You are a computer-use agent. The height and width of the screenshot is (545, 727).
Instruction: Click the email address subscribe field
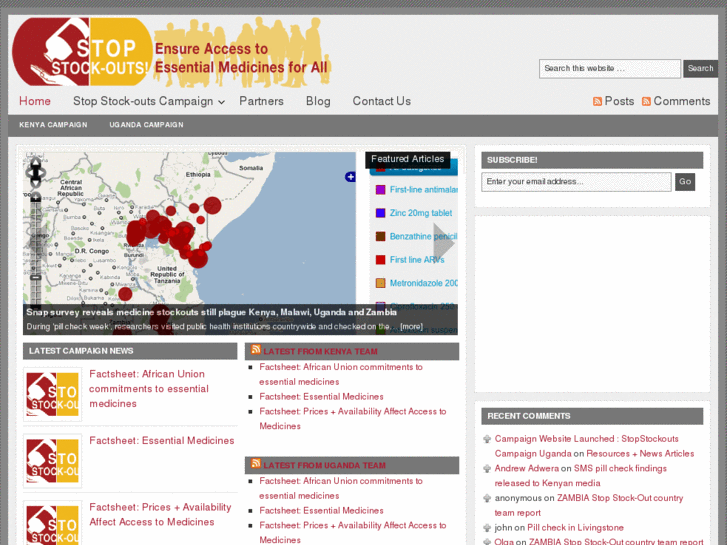click(x=576, y=182)
